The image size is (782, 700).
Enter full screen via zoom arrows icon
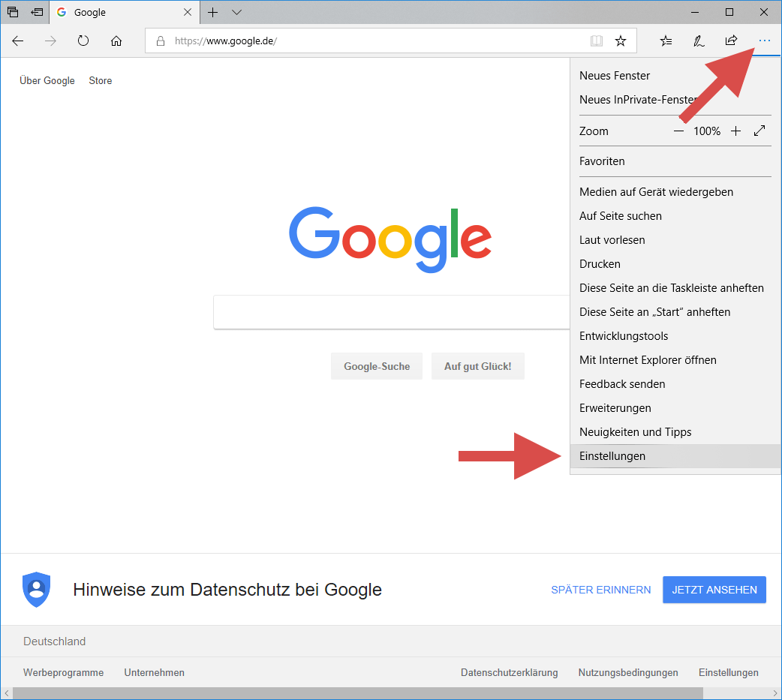tap(759, 131)
